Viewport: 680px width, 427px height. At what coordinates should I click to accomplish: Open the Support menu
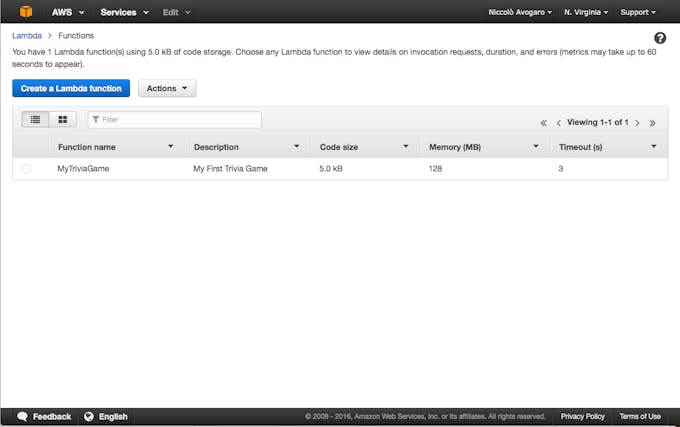[638, 12]
